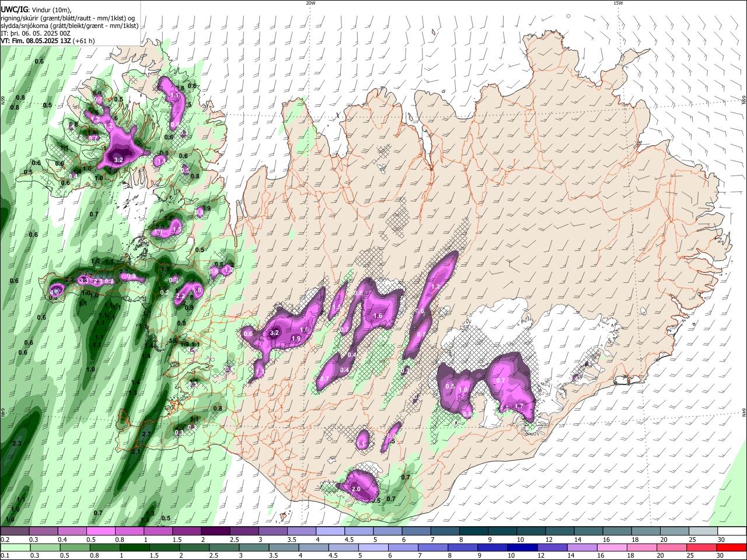Image resolution: width=747 pixels, height=560 pixels.
Task: Click the magenta 1 swatch in top legend row
Action: point(158,531)
